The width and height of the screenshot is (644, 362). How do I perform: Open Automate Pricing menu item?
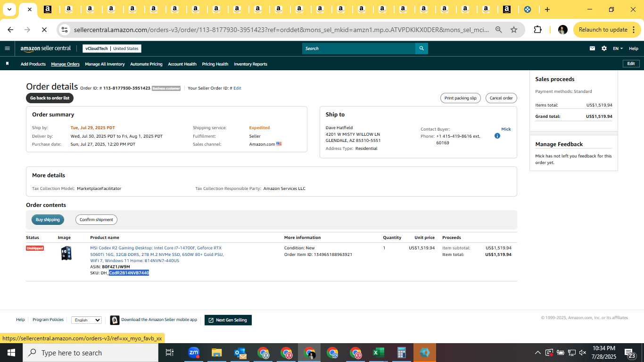(146, 64)
